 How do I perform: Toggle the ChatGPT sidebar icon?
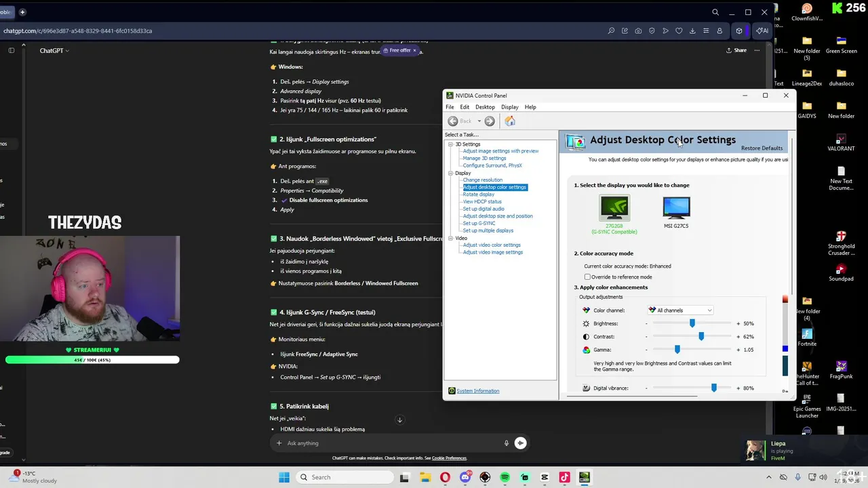(11, 50)
